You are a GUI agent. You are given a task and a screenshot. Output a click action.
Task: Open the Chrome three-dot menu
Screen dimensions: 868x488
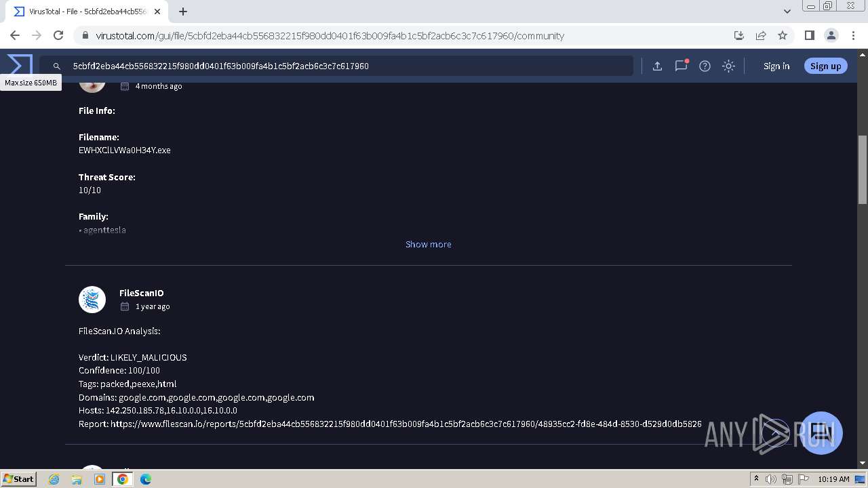click(852, 35)
